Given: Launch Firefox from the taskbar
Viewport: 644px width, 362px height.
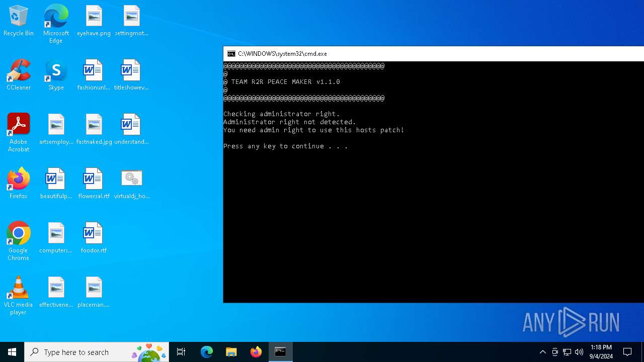Looking at the screenshot, I should [x=256, y=352].
